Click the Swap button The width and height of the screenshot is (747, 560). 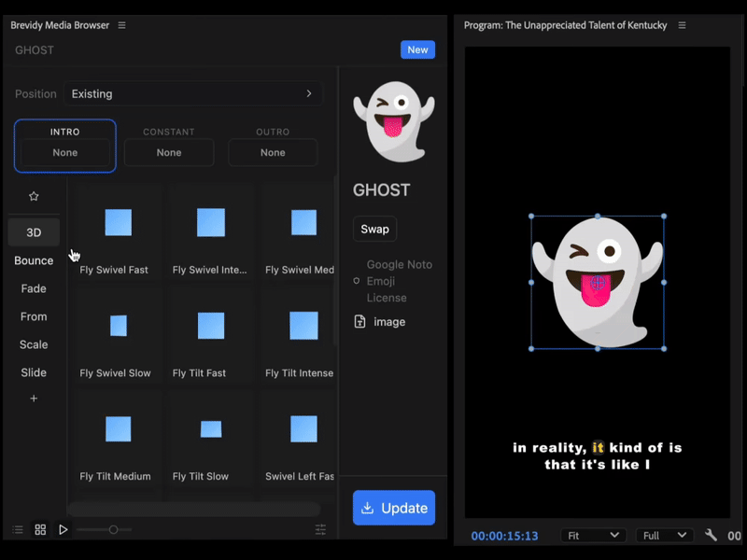(x=375, y=229)
